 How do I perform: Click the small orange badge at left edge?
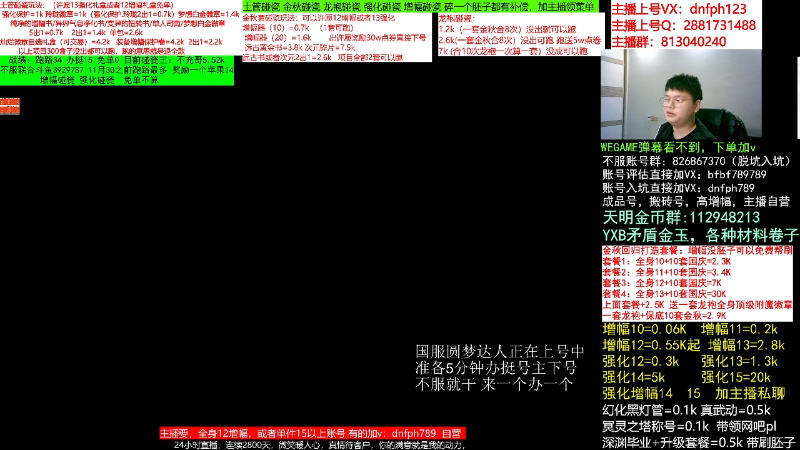tap(10, 106)
